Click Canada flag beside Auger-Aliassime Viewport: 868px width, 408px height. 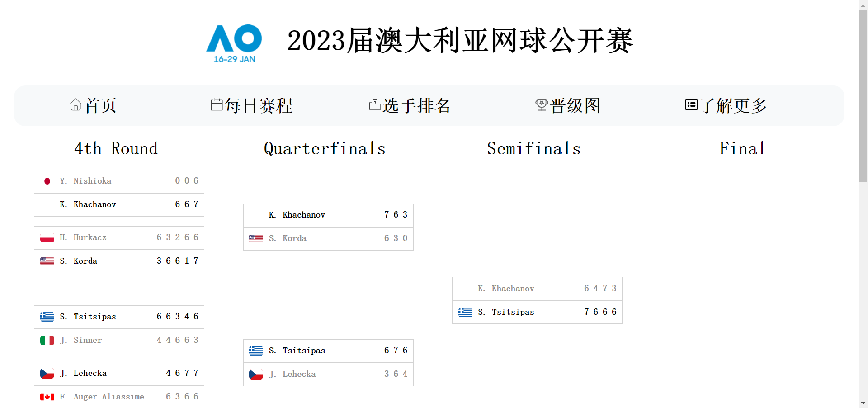pos(47,397)
